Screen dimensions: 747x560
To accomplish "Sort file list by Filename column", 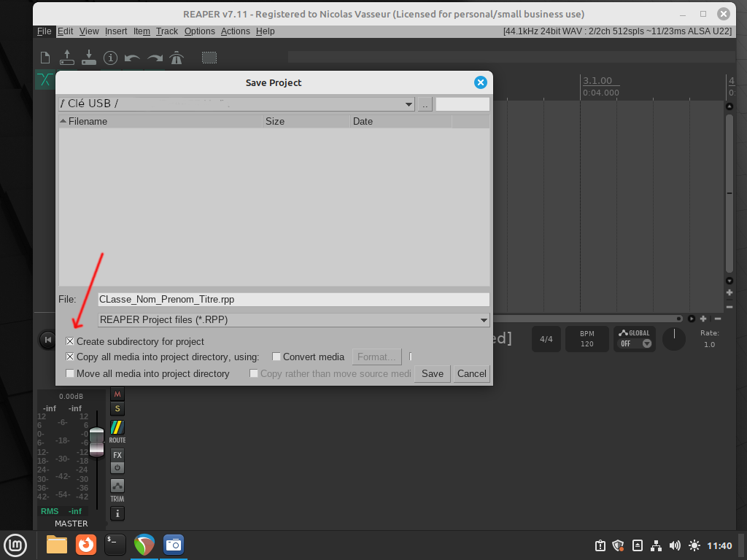I will coord(160,122).
